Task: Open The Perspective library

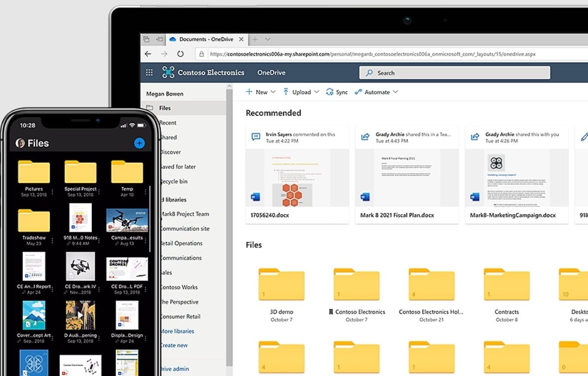Action: coord(180,302)
